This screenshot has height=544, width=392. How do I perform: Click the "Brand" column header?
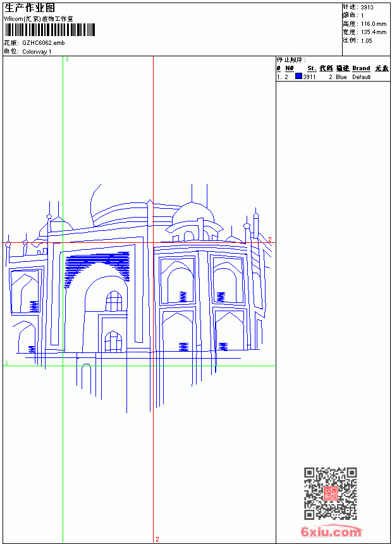click(361, 68)
